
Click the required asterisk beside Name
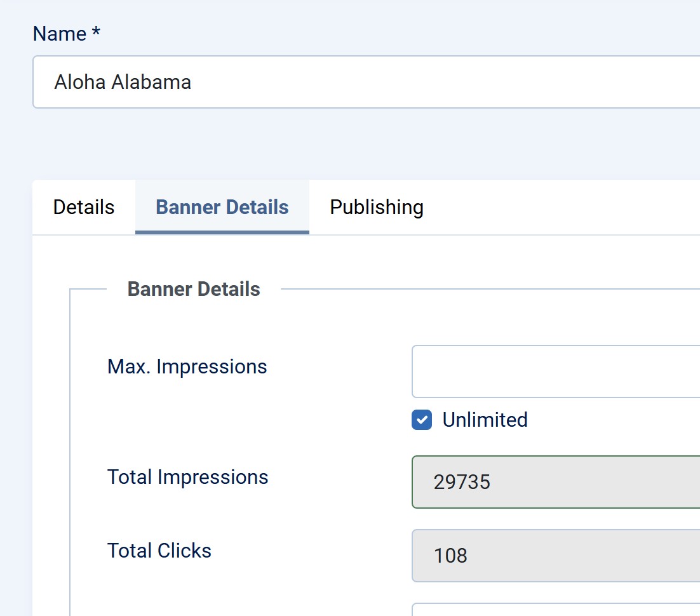[x=96, y=34]
